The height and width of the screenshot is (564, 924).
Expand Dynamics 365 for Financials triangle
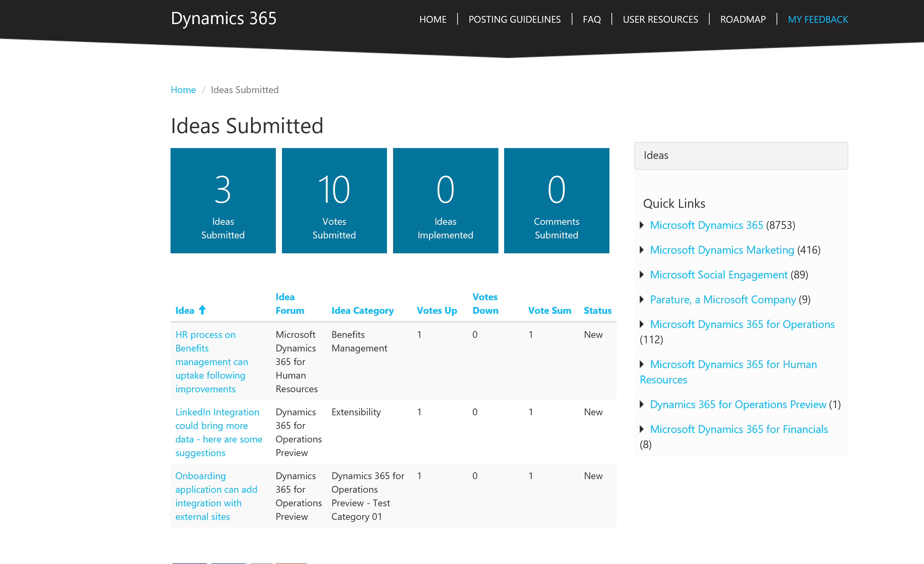click(642, 429)
